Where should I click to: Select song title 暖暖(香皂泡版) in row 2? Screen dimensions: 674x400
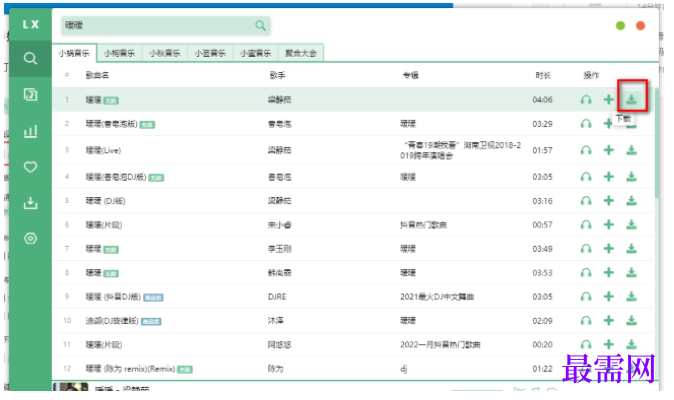click(x=111, y=124)
